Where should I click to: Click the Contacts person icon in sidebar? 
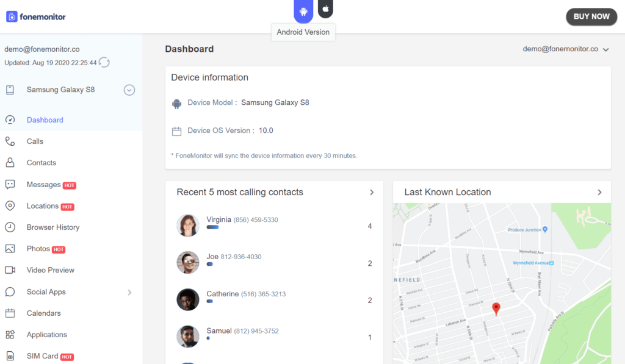tap(10, 162)
